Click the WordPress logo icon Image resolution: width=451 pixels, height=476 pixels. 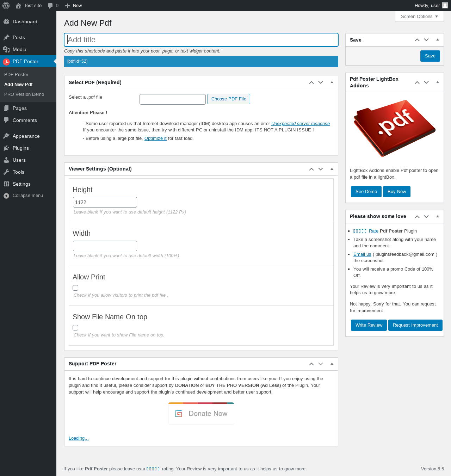click(6, 6)
